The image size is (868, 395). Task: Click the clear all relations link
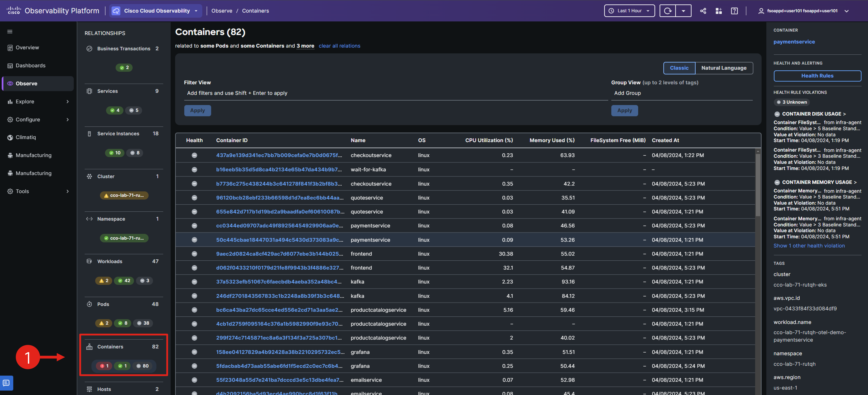[339, 46]
